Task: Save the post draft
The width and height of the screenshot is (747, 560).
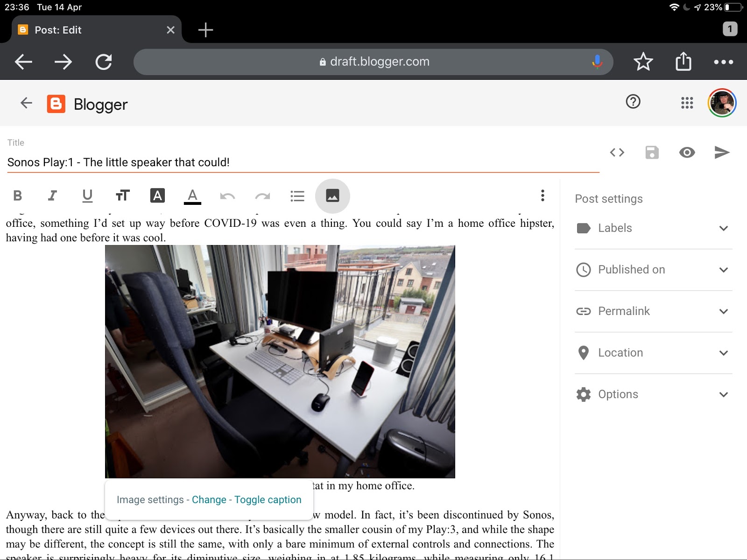Action: point(652,153)
